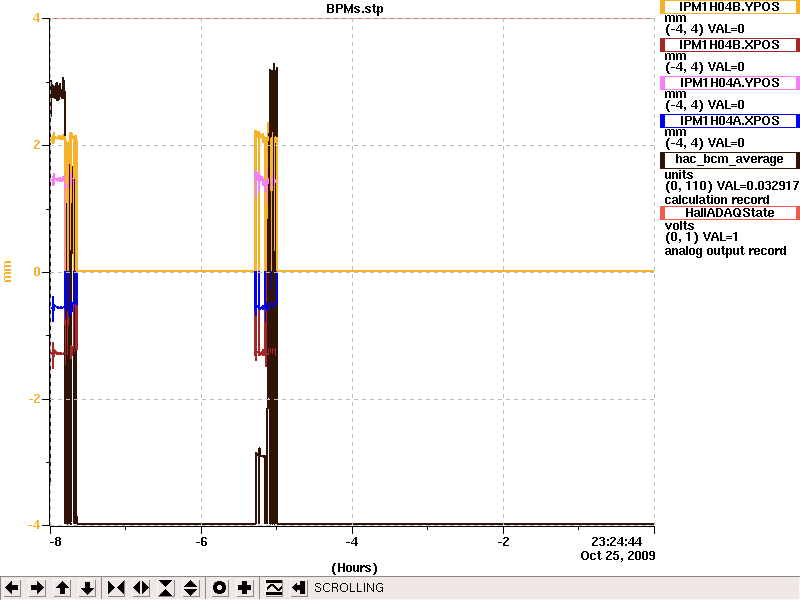Select the IPM1H04A.XPOS legend entry

(730, 121)
